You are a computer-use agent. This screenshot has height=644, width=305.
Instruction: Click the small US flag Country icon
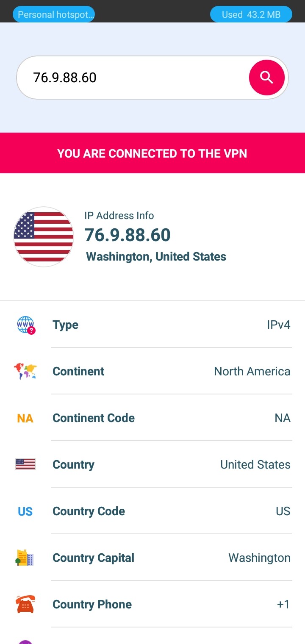(x=25, y=464)
